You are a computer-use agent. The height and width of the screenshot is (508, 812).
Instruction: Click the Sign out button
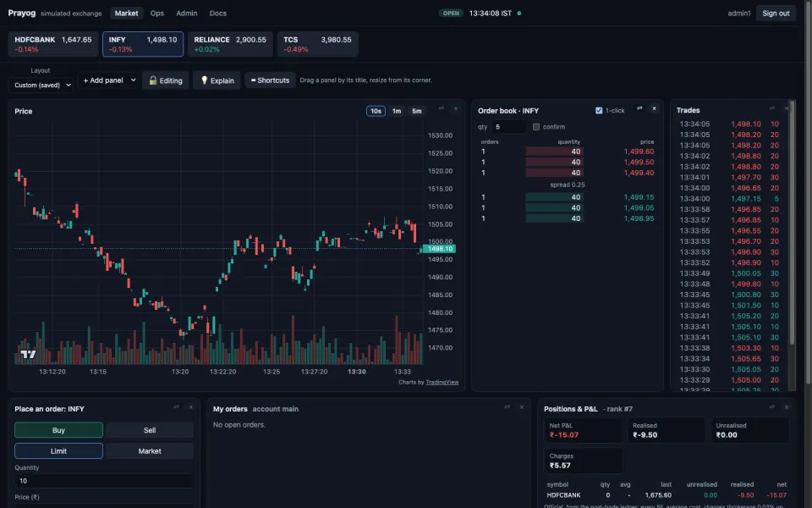[776, 13]
